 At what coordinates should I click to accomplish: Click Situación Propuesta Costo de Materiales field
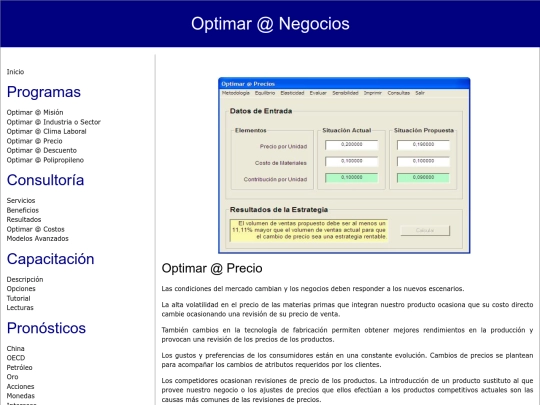point(423,161)
